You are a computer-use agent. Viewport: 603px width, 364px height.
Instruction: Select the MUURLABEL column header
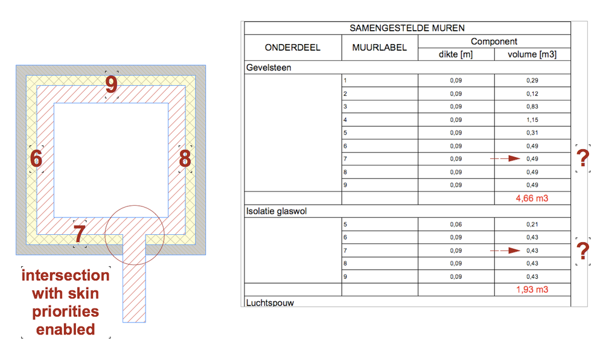(380, 47)
